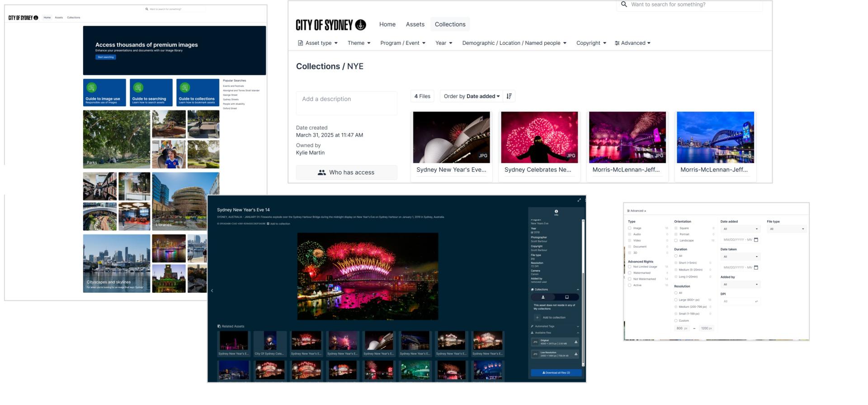Check the Landscape orientation checkbox
Screen dimensions: 868x405
click(x=676, y=241)
